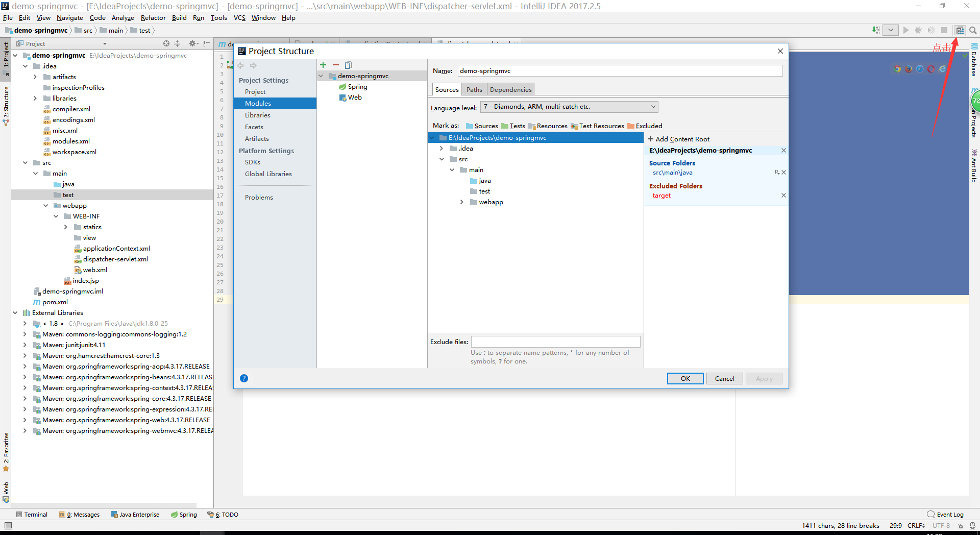980x535 pixels.
Task: Open Database side panel
Action: tap(974, 60)
